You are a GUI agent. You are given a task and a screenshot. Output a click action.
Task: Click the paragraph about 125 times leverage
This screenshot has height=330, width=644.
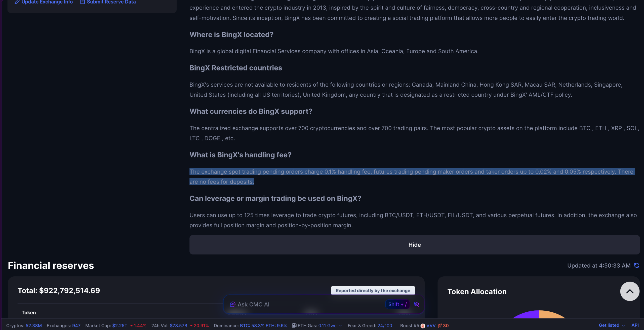click(413, 220)
